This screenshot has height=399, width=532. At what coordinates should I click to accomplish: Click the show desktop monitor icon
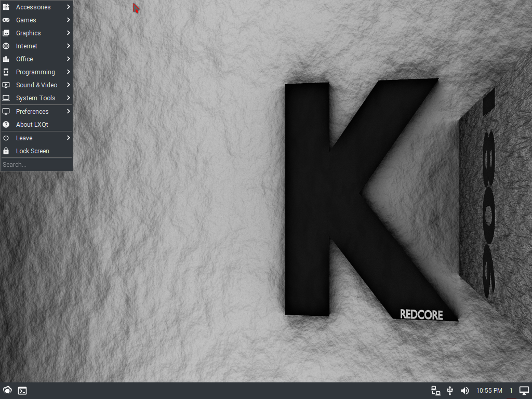524,391
